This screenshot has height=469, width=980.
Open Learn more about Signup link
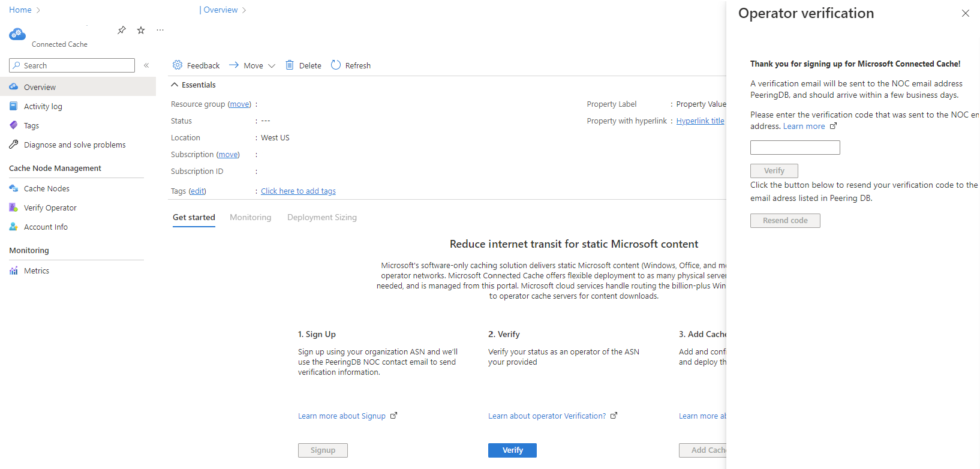point(342,416)
